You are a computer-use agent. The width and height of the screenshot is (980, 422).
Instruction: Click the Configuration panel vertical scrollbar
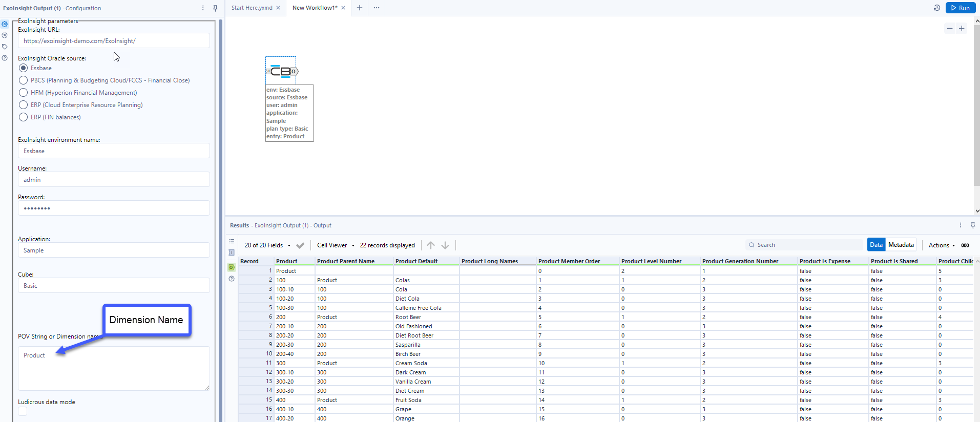pyautogui.click(x=221, y=220)
